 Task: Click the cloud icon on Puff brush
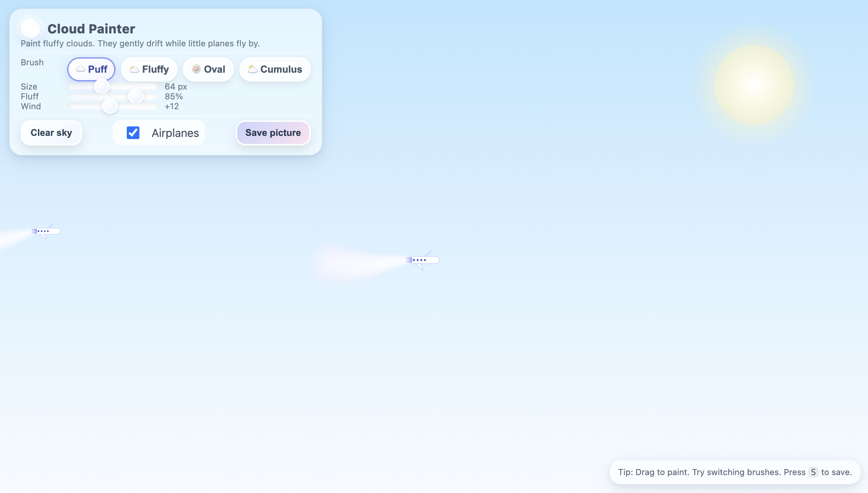coord(80,69)
